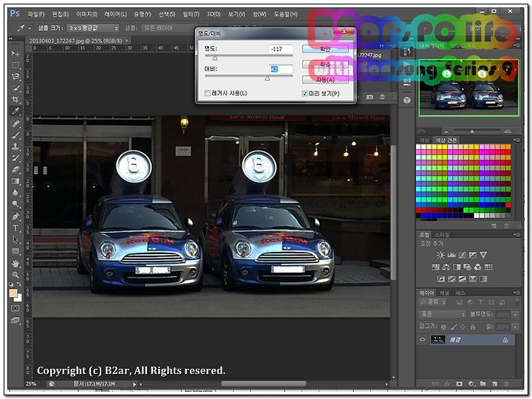Select the Dodge tool
The image size is (532, 399).
(x=16, y=204)
